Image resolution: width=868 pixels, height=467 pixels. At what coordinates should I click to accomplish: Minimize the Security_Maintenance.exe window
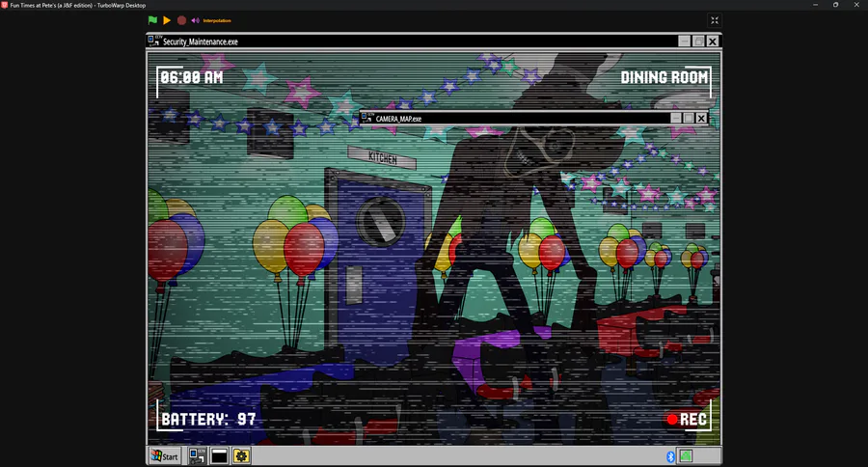point(684,41)
